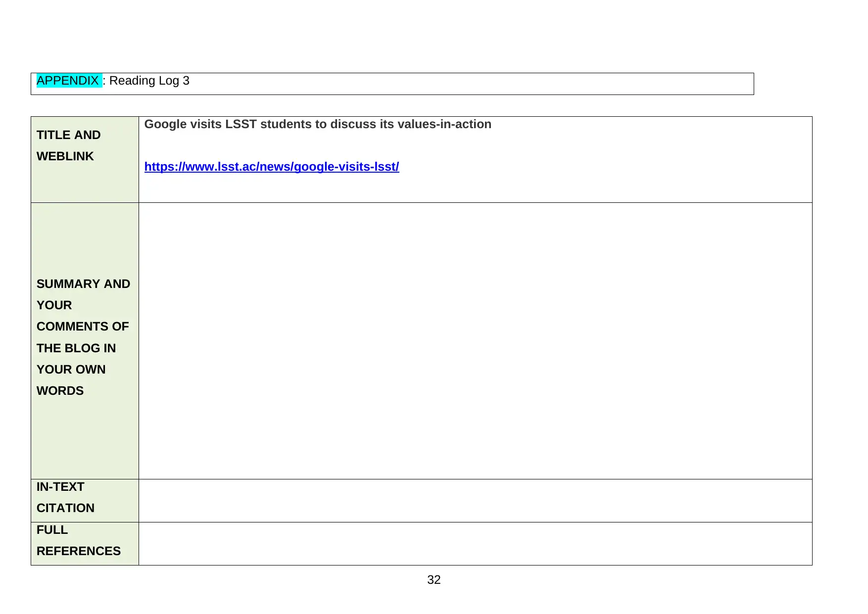Screen dimensions: 868x614
Task: Click the 'SUMMARY AND YOUR COMMENTS' label cell
Action: 85,341
